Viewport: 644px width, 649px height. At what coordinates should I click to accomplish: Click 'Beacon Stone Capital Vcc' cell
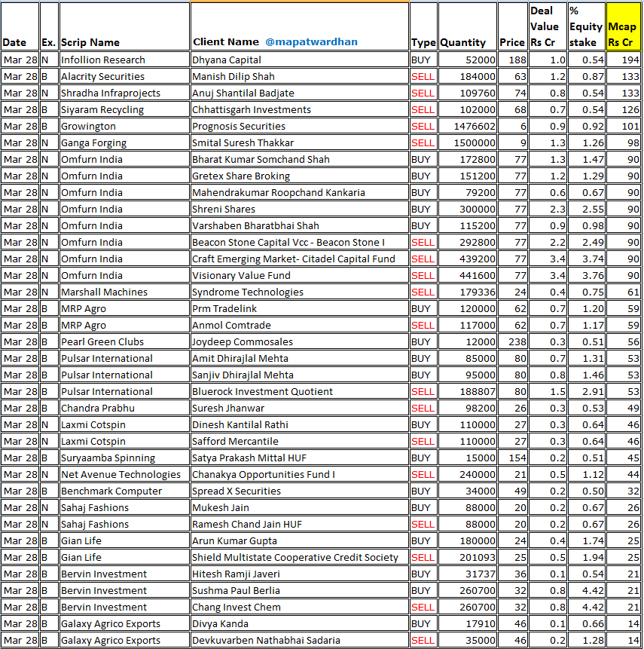[x=300, y=242]
